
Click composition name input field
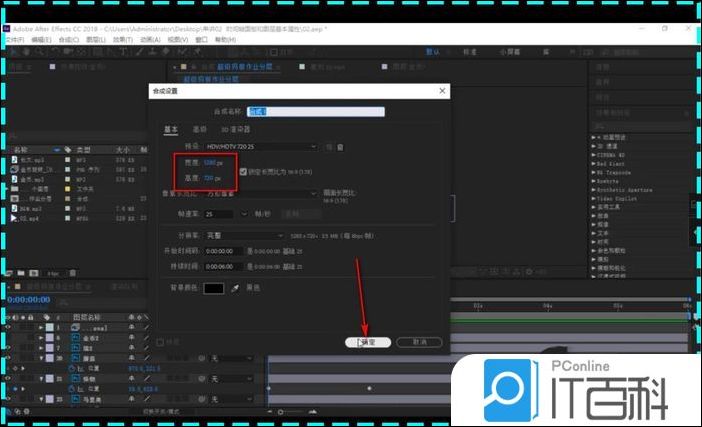pyautogui.click(x=316, y=111)
